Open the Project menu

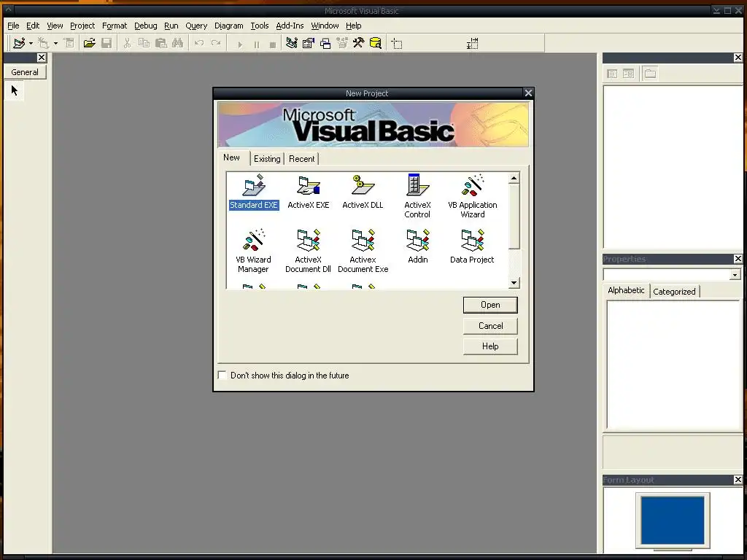pos(82,26)
